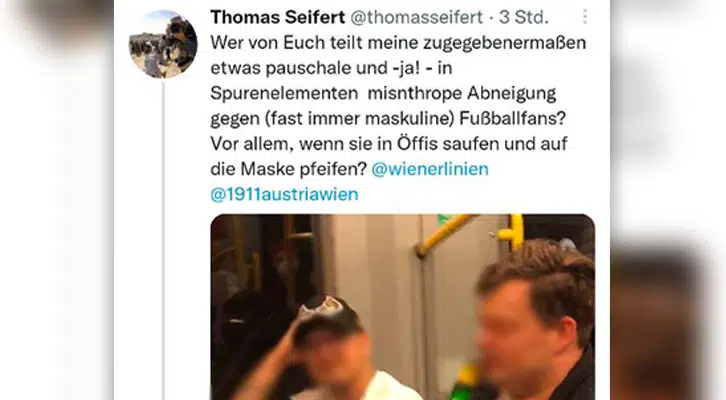Screen dimensions: 726x400
Task: Open the Thomas Seifert display name
Action: 278,18
